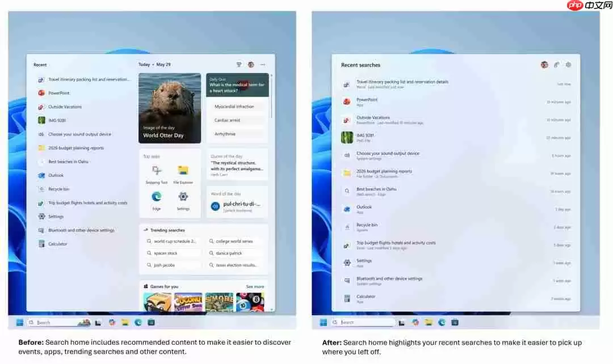This screenshot has width=613, height=364.
Task: Open Copilot icon on left taskbar
Action: pos(112,322)
